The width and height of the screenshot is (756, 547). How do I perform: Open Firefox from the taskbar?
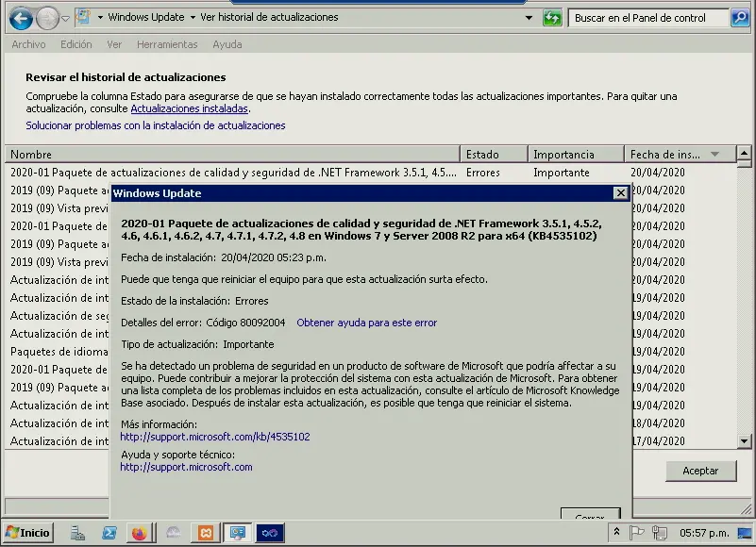(x=139, y=533)
